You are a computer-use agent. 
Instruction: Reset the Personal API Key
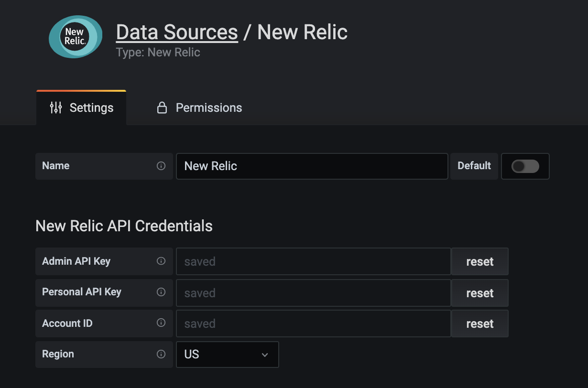(479, 293)
